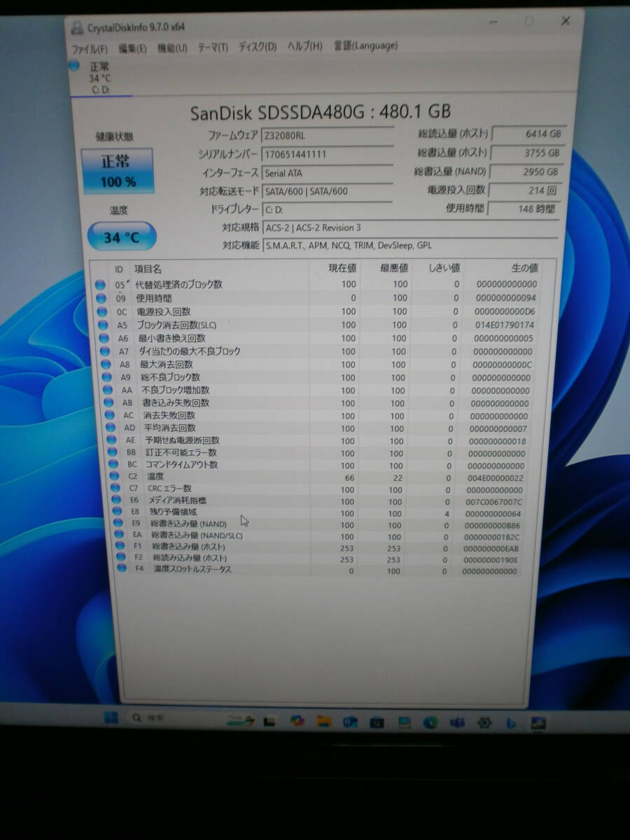Click status orb for 温度スロットルステータス row
This screenshot has height=840, width=630.
pyautogui.click(x=122, y=568)
